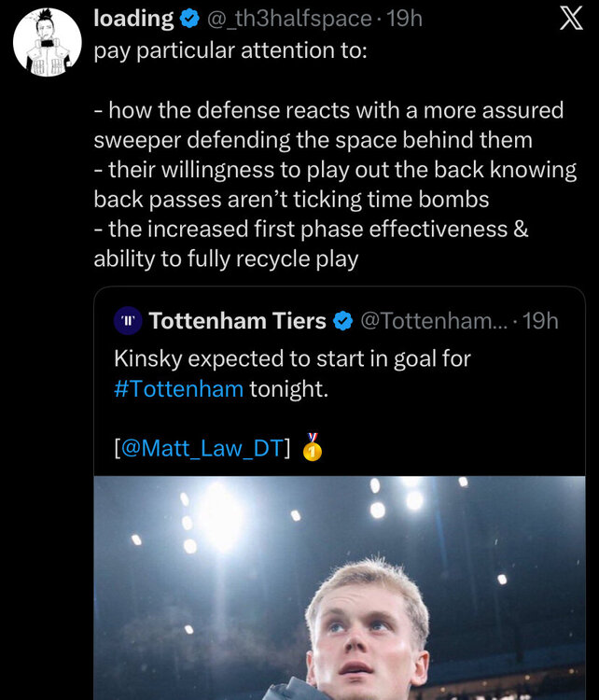Open the @Matt_Law_DT mention
This screenshot has width=599, height=700.
pos(202,448)
